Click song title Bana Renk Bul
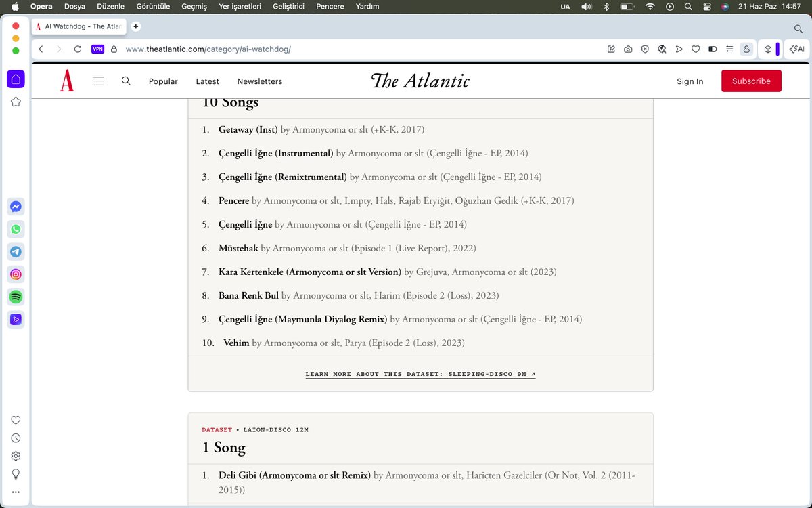Viewport: 812px width, 508px height. click(248, 295)
